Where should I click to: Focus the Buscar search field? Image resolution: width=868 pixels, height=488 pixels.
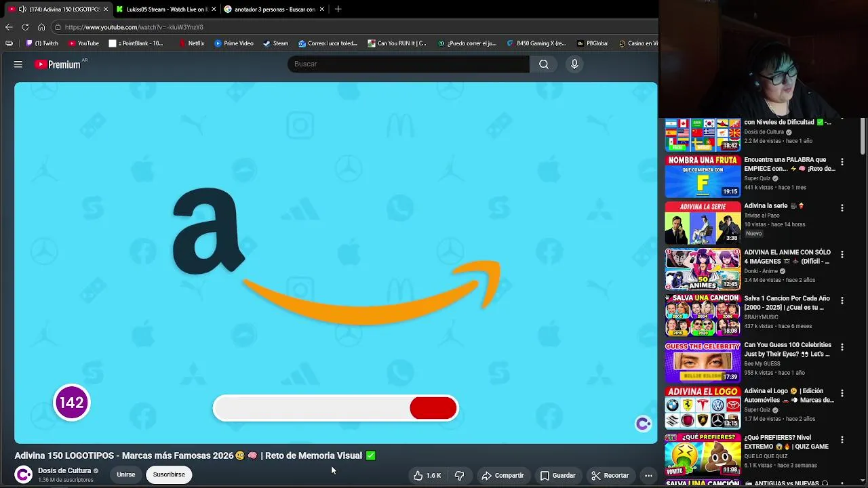pos(408,64)
